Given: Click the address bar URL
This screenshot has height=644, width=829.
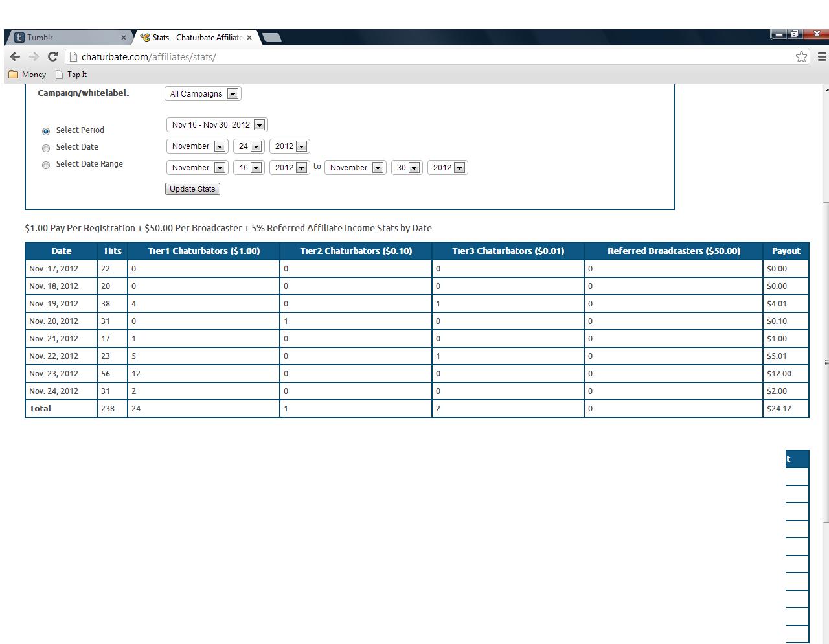Looking at the screenshot, I should coord(149,57).
